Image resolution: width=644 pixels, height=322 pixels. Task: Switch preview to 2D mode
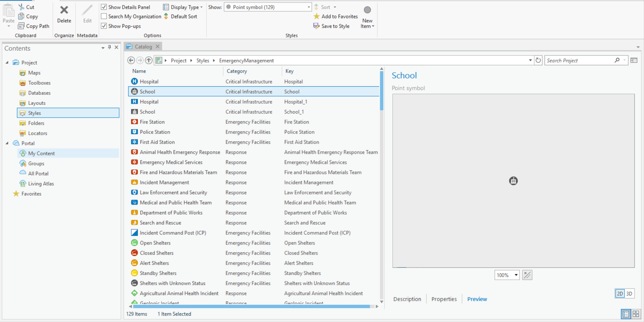coord(620,293)
